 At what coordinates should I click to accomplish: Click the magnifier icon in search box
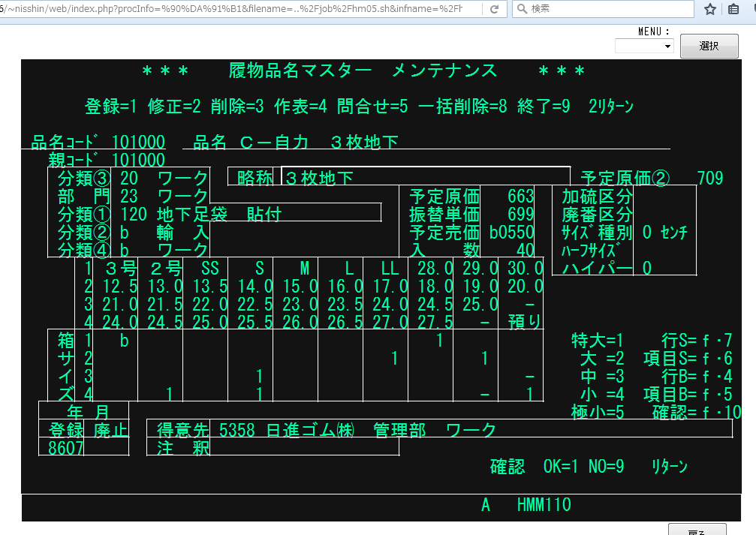coord(522,9)
